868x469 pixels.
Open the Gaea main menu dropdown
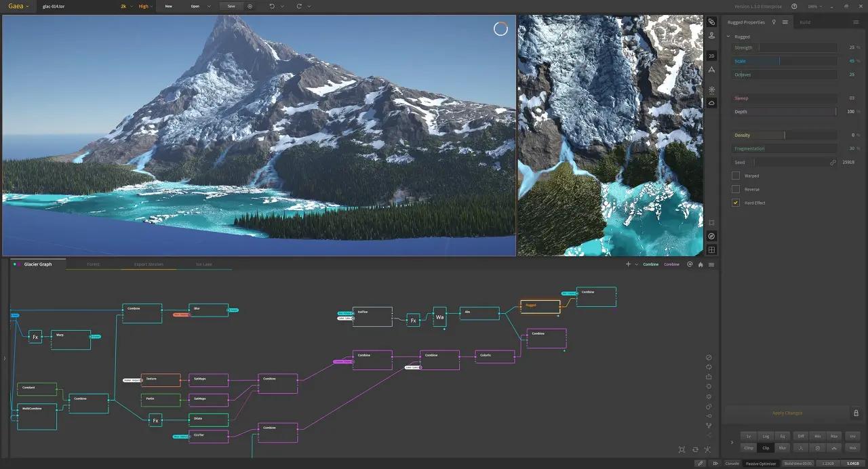tap(18, 6)
